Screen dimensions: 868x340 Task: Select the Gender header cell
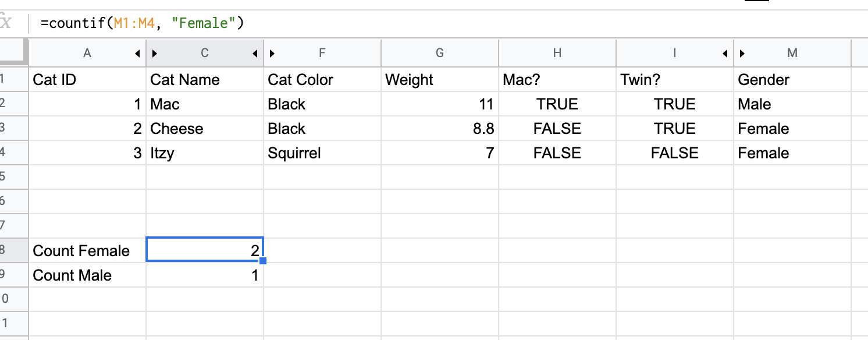792,79
